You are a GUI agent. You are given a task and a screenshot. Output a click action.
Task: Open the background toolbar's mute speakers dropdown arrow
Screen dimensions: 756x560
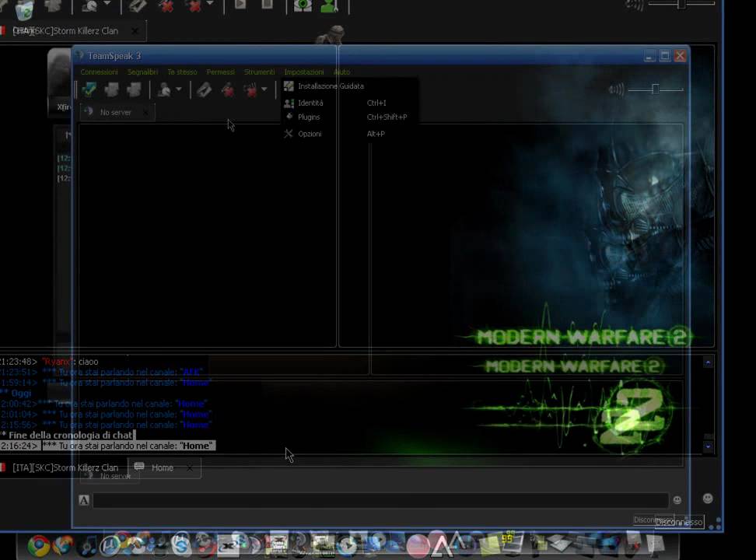(210, 3)
